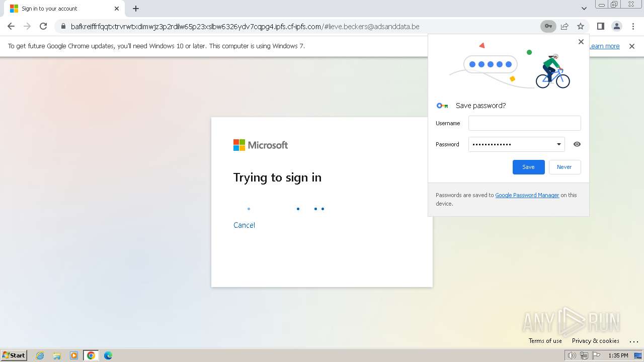Screen dimensions: 644x362
Task: Switch to Chrome in the taskbar
Action: 91,355
